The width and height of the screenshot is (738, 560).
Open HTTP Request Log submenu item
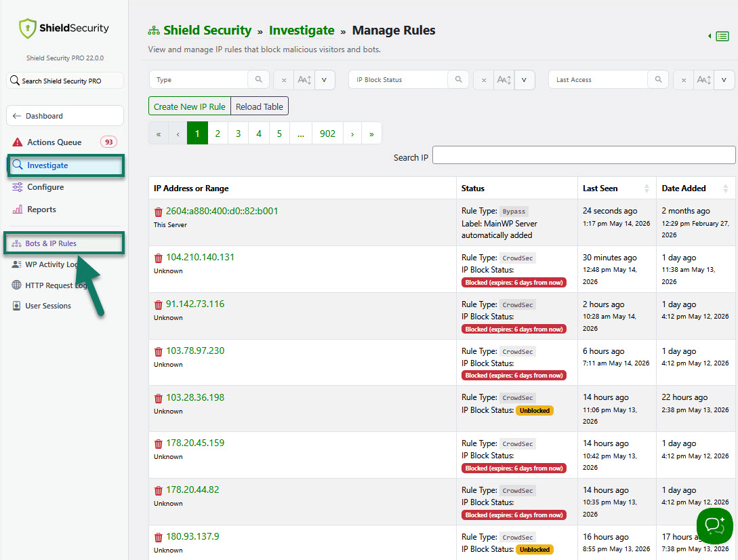pyautogui.click(x=56, y=285)
